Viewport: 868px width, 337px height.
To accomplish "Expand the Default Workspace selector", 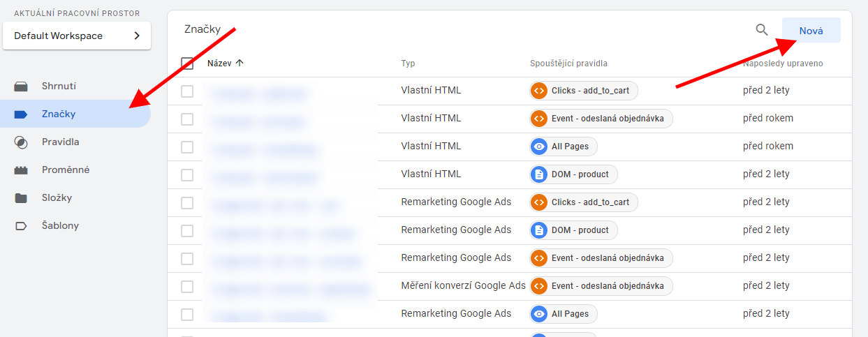I will [77, 36].
